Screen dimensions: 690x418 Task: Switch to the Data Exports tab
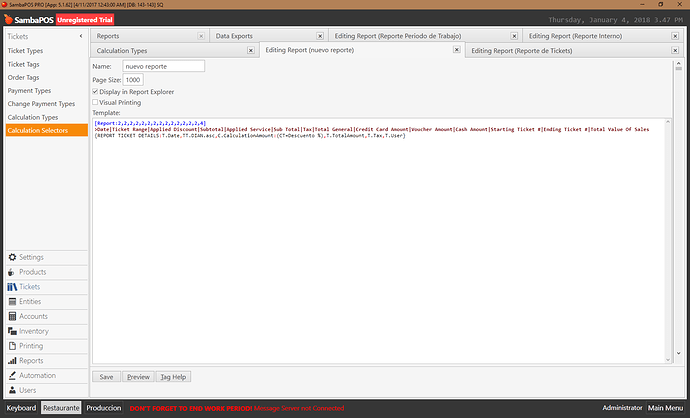(x=234, y=36)
